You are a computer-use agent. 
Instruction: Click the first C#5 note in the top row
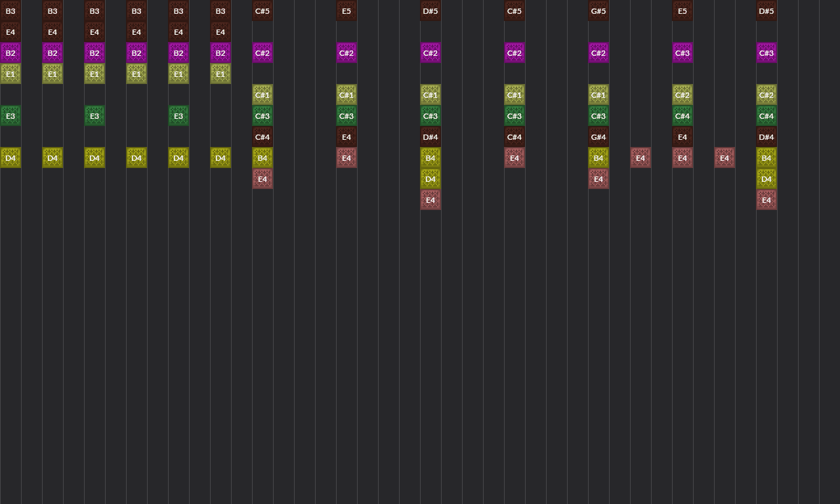[x=262, y=10]
